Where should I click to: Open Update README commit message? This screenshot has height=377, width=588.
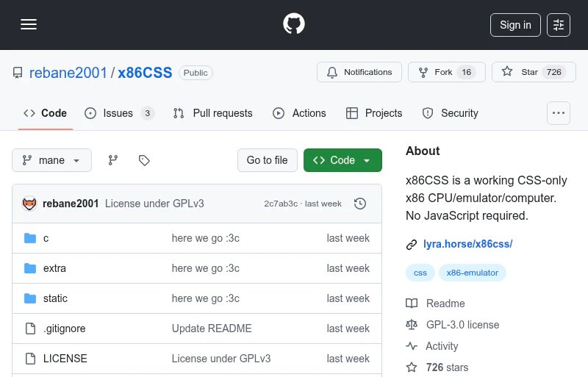(212, 328)
